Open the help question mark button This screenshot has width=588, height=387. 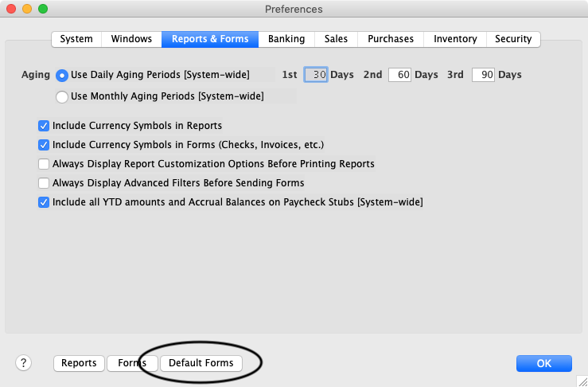[x=23, y=363]
